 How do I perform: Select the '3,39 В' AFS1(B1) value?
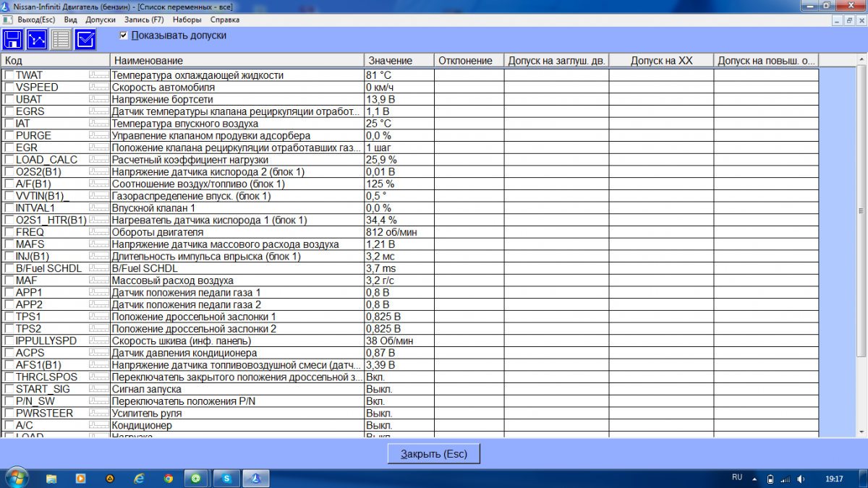pyautogui.click(x=399, y=365)
